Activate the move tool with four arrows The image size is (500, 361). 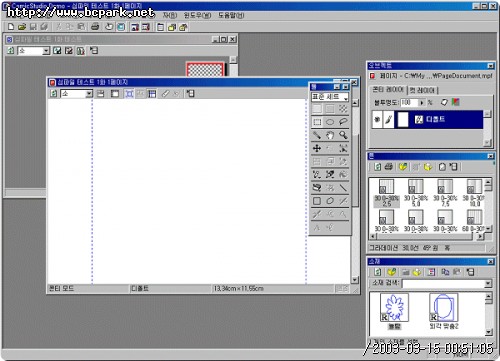pos(317,148)
